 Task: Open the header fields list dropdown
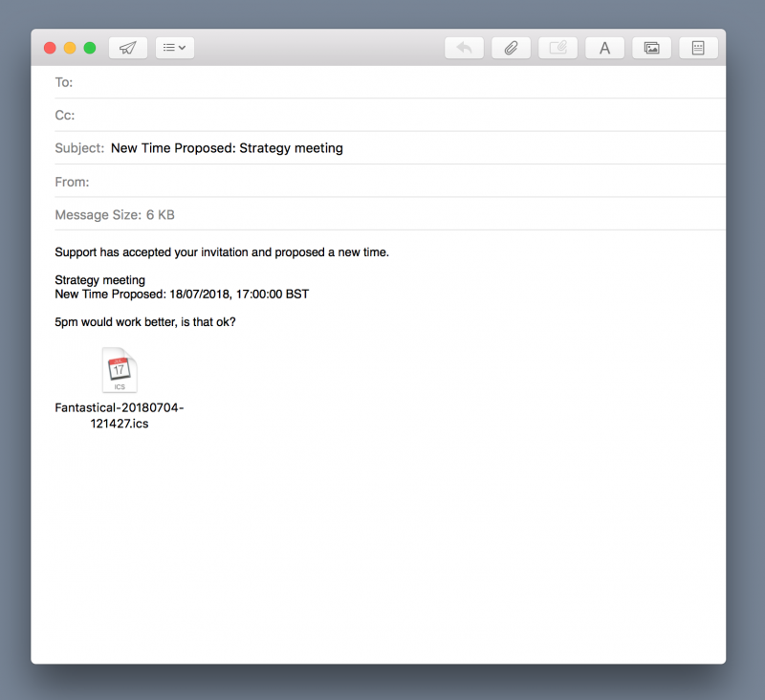[x=175, y=48]
